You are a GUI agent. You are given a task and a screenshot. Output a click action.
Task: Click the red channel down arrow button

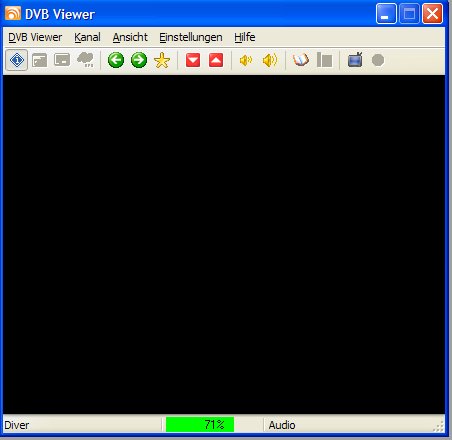click(x=193, y=60)
